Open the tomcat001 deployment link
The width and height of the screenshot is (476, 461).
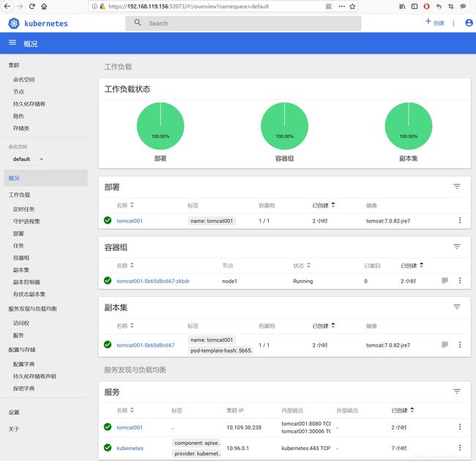click(x=130, y=221)
